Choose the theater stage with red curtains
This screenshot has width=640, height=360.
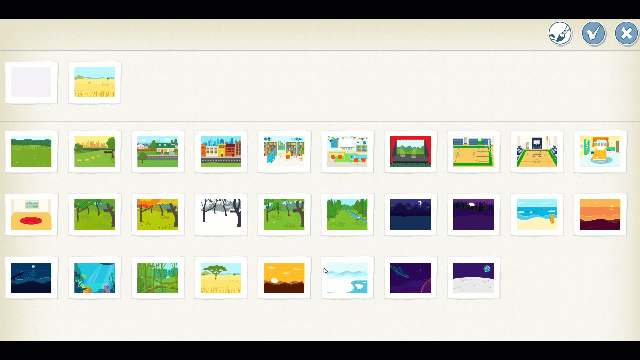(411, 151)
